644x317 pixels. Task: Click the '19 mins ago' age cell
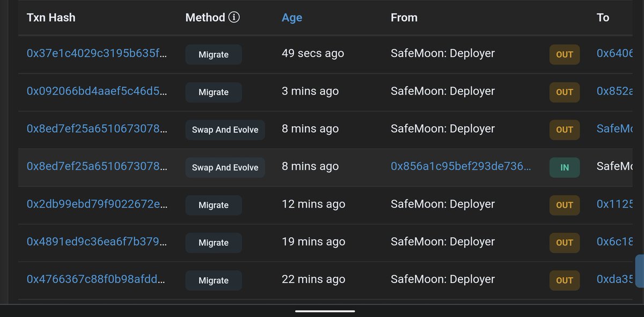(313, 242)
